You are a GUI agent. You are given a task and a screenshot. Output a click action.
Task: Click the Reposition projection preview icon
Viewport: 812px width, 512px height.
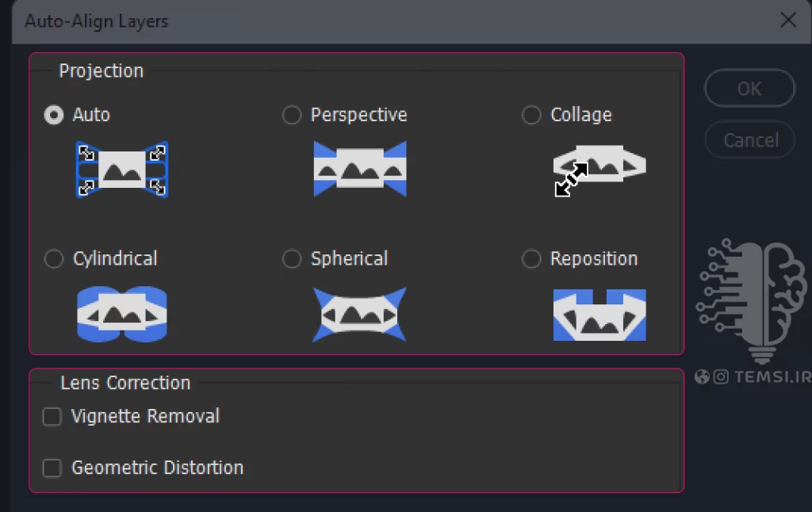599,315
